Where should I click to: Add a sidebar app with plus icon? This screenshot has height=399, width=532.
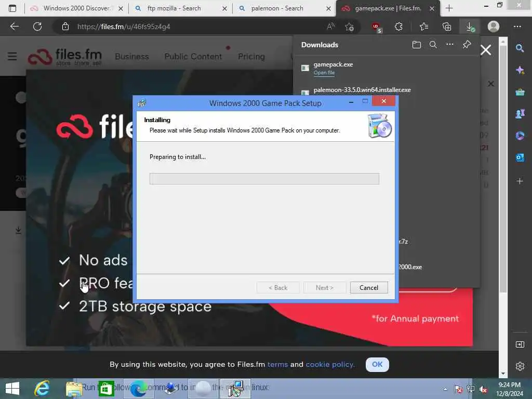[x=520, y=181]
